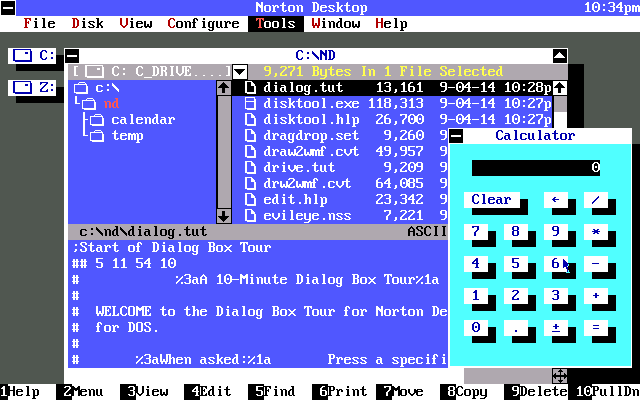Click calculator digit 5

pos(516,264)
